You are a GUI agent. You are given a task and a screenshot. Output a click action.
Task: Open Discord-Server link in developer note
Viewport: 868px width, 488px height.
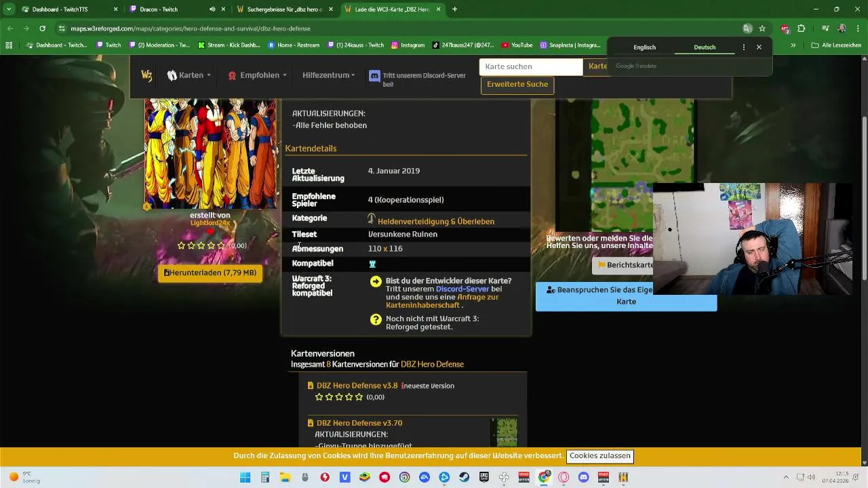point(462,289)
